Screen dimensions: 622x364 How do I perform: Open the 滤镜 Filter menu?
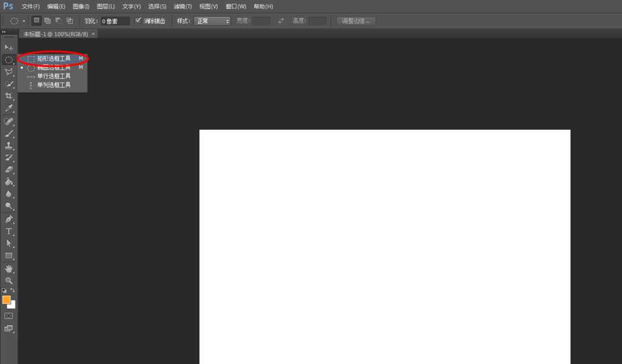183,6
